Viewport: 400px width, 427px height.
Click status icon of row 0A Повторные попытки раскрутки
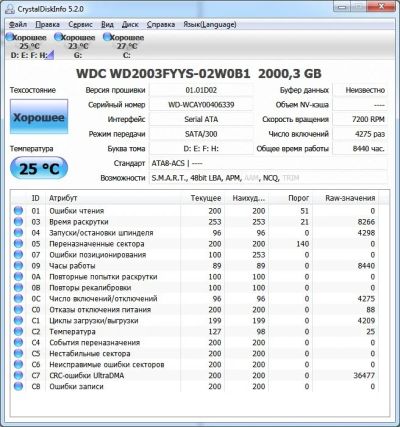click(x=18, y=277)
